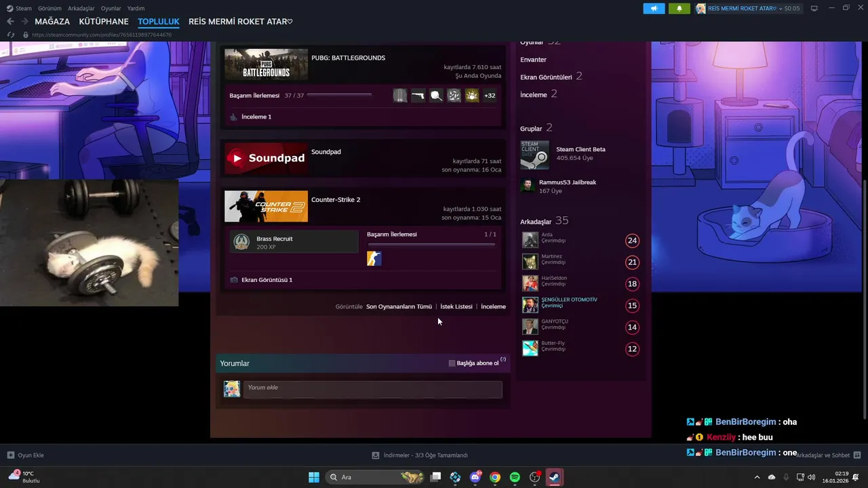Open Ekran Görüntüsü 1 link
Image resolution: width=868 pixels, height=488 pixels.
click(267, 280)
